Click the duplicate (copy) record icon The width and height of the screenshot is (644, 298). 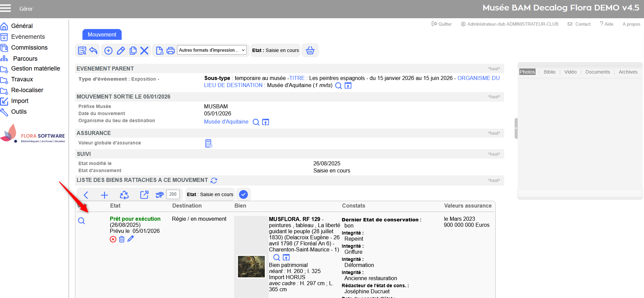[x=133, y=51]
